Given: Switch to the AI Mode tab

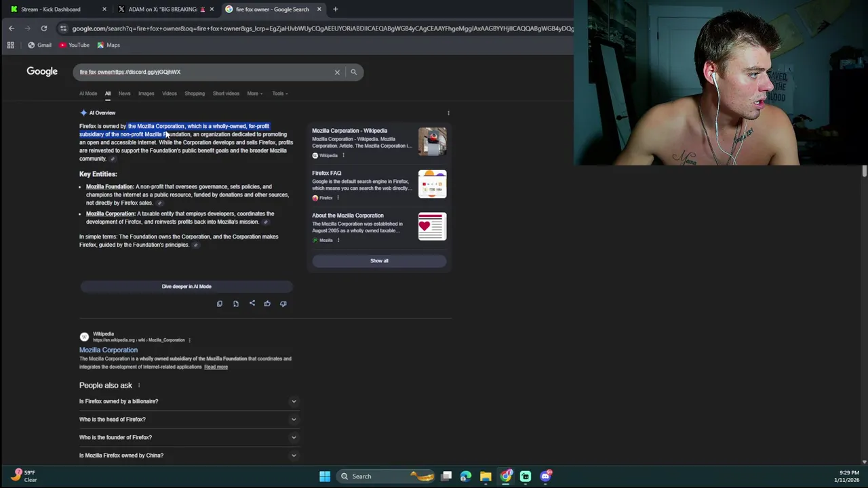Looking at the screenshot, I should point(88,94).
